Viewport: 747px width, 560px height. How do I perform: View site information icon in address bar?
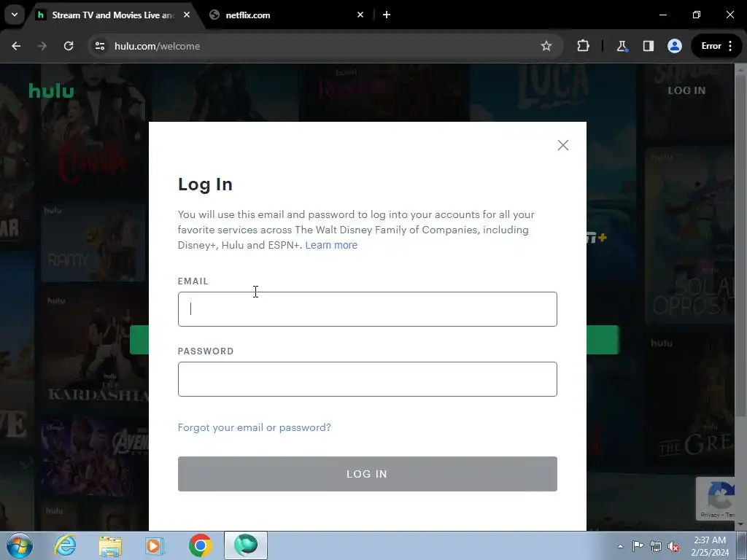[100, 46]
